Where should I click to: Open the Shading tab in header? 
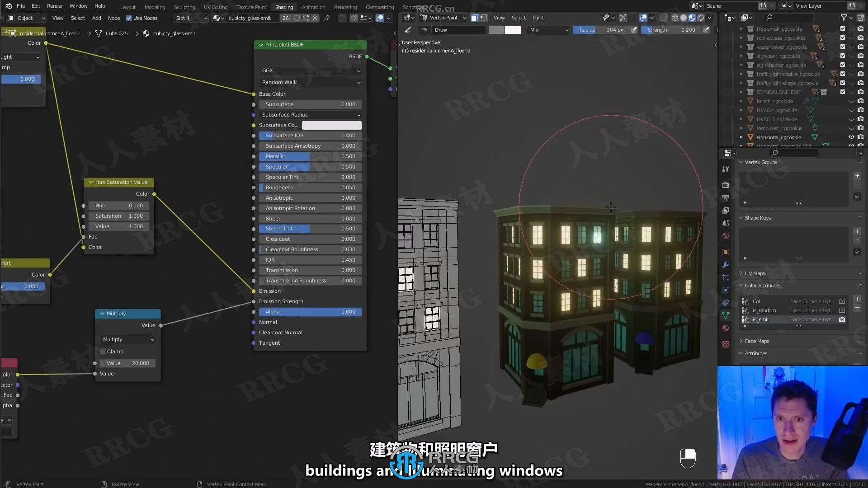click(x=284, y=7)
